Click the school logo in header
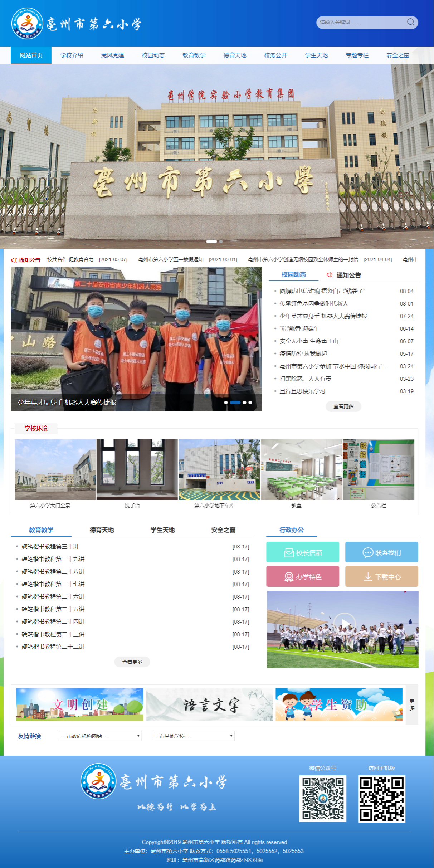 [27, 24]
